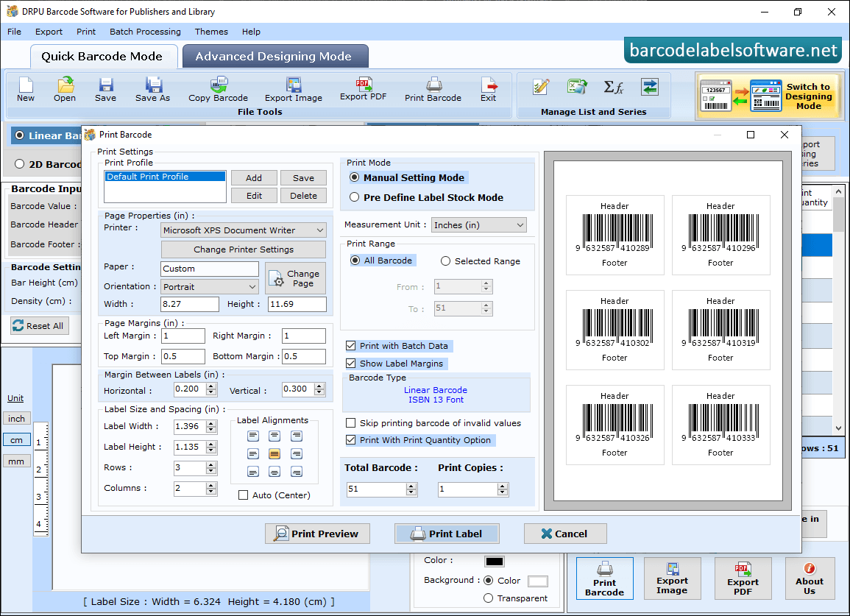
Task: Click the Open folder toolbar icon
Action: [x=65, y=90]
